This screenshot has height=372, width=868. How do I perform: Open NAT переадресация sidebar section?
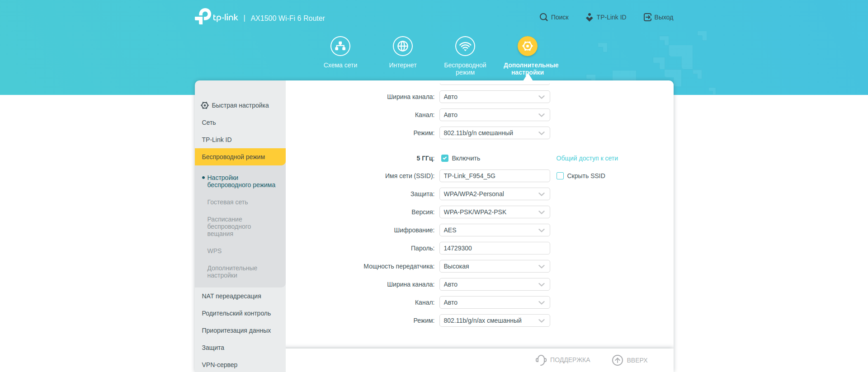231,296
